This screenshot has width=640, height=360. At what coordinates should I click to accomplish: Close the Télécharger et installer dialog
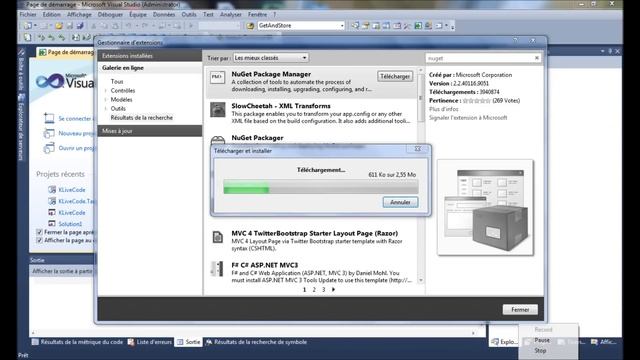coord(418,149)
